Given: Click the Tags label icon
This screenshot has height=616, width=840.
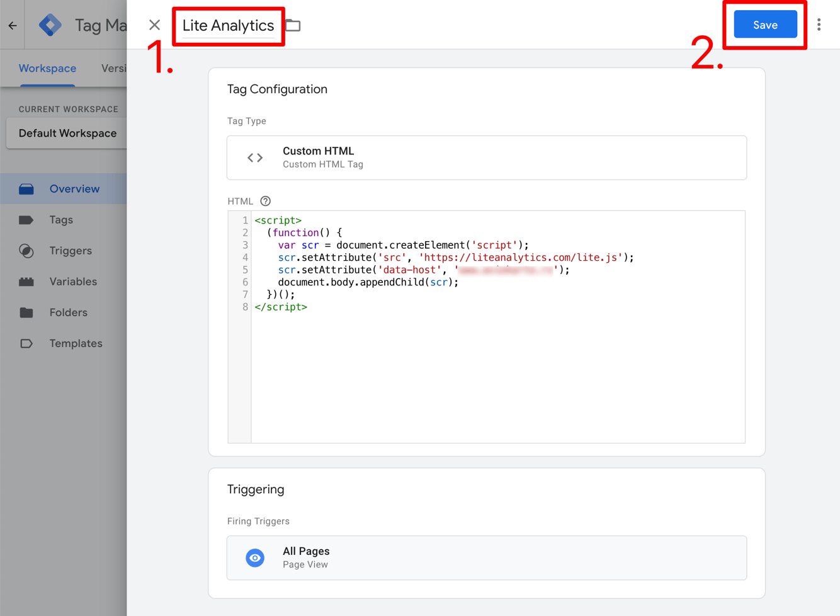Looking at the screenshot, I should coord(26,220).
